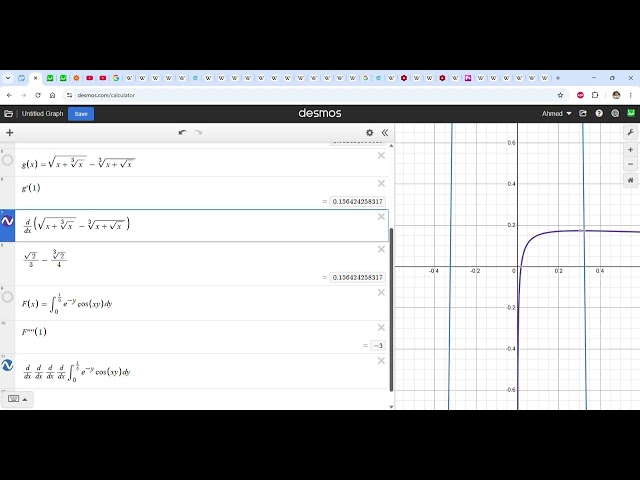Viewport: 640px width, 480px height.
Task: Click the fraction expression result 0.156424258317
Action: point(358,277)
